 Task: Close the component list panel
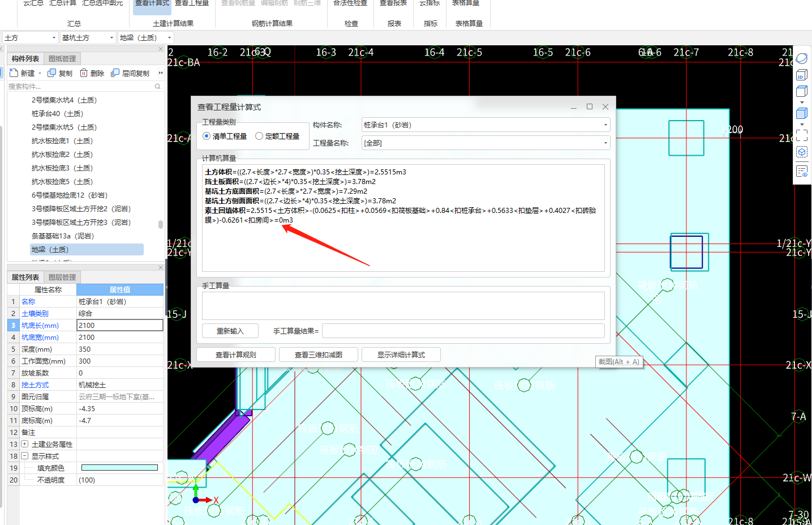click(x=161, y=49)
